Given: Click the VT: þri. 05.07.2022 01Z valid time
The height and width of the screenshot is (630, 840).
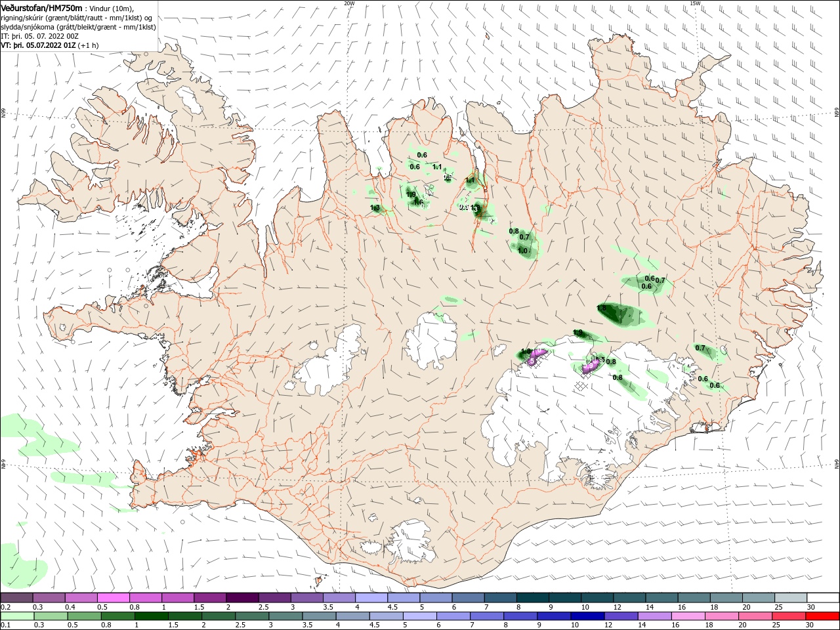Looking at the screenshot, I should pyautogui.click(x=38, y=45).
